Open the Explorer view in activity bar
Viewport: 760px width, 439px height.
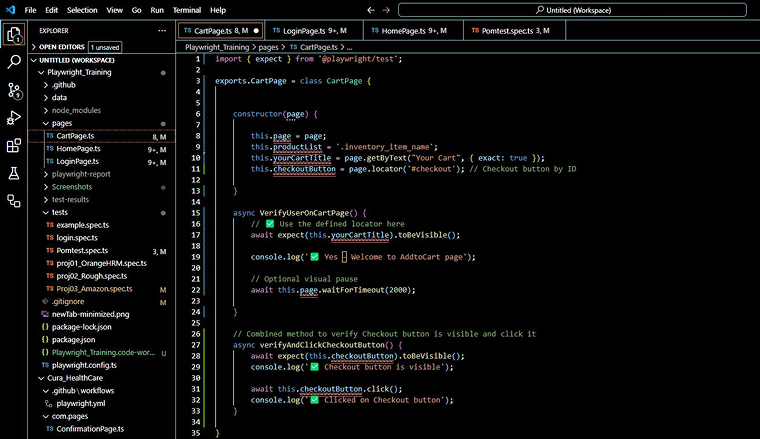click(14, 35)
